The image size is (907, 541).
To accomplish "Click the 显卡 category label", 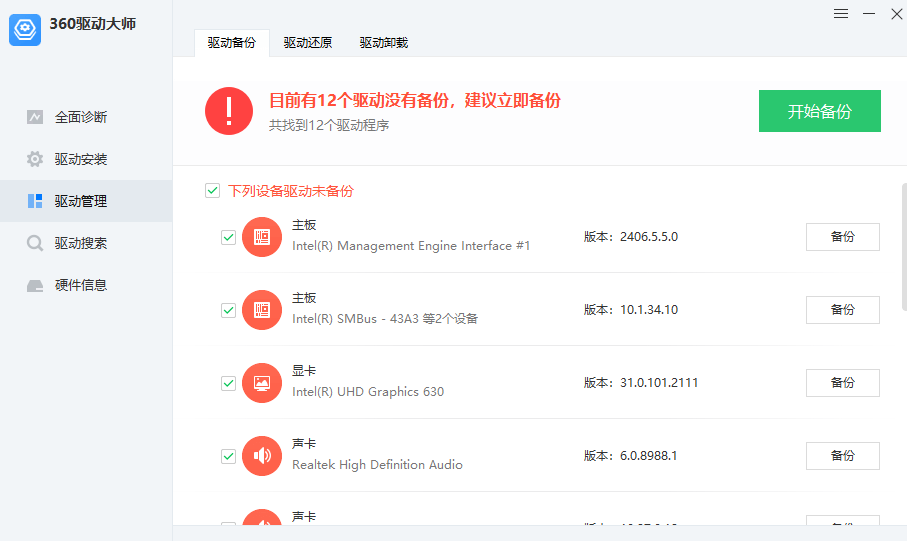I will (x=304, y=371).
